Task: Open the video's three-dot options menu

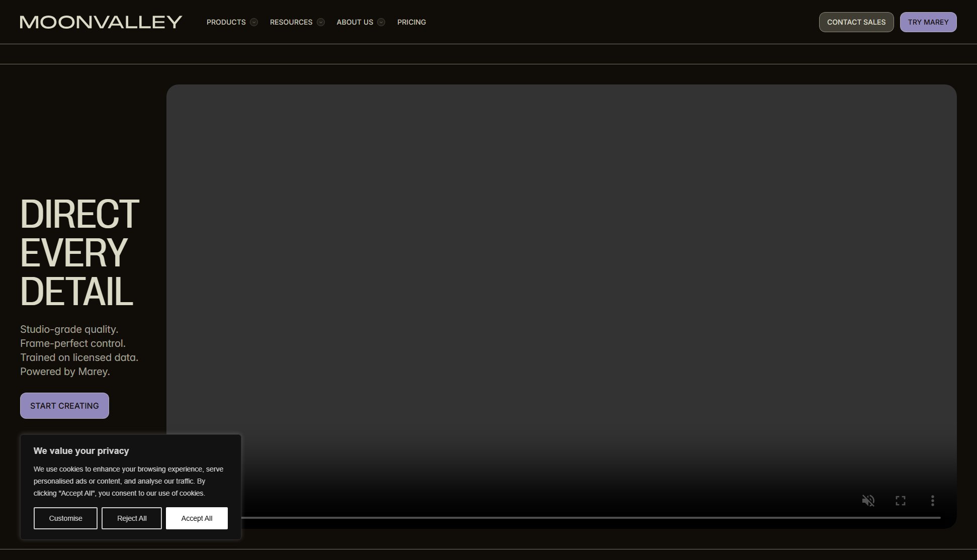Action: [933, 501]
